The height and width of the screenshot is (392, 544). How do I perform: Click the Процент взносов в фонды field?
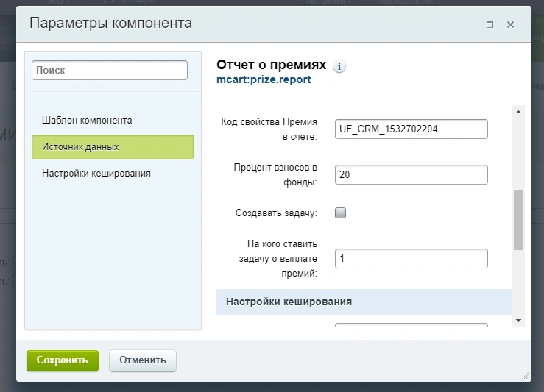tap(411, 175)
